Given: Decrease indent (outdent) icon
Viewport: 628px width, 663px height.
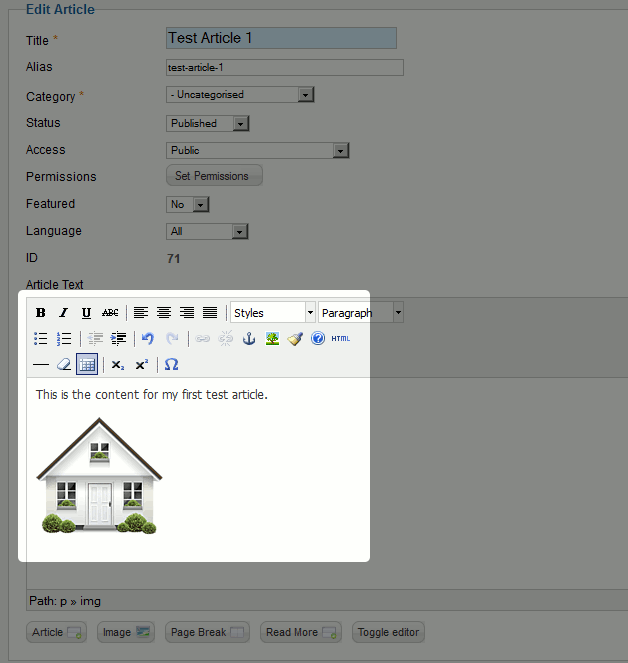Looking at the screenshot, I should (x=95, y=339).
